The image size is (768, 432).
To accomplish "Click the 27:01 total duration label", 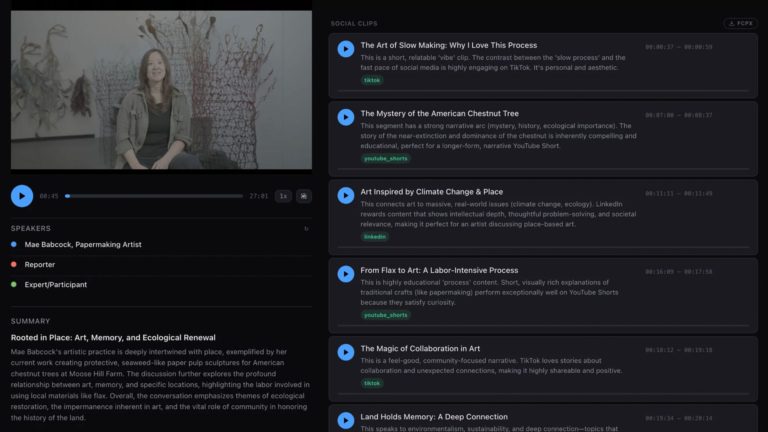I will (x=259, y=196).
